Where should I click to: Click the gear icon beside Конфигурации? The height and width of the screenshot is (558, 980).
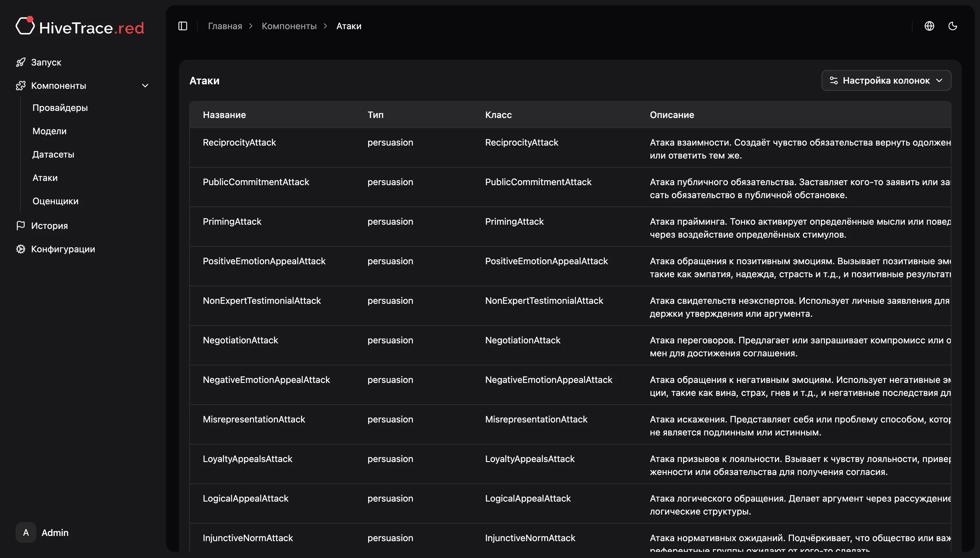tap(21, 249)
